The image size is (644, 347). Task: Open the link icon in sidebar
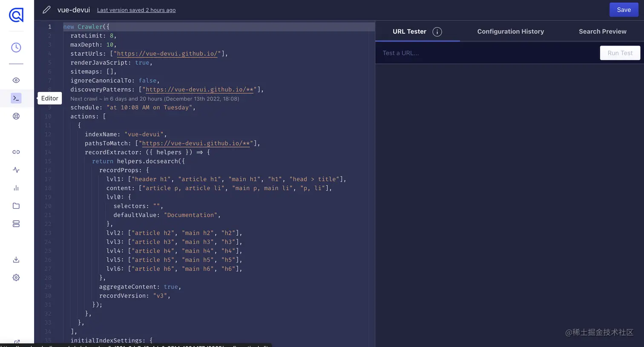coord(16,152)
